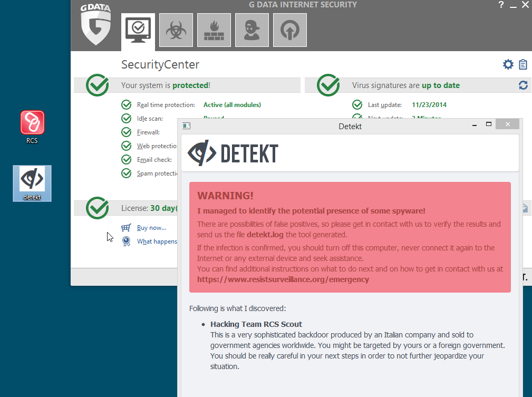Select the Idle scan label
532x397 pixels.
point(150,119)
